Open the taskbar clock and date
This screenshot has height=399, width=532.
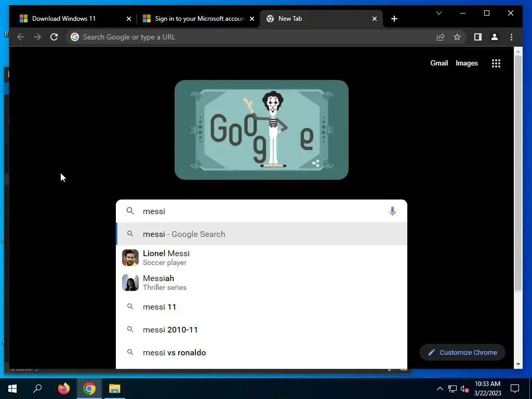coord(487,389)
